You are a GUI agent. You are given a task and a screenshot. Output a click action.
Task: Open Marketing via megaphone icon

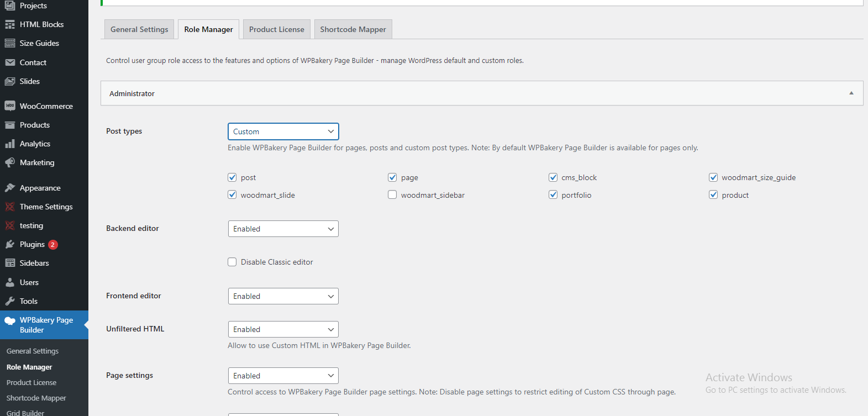pos(10,162)
